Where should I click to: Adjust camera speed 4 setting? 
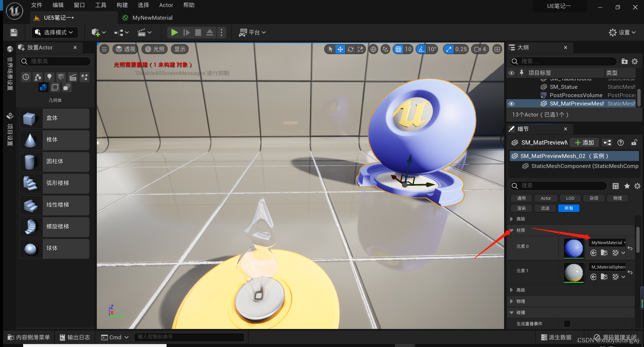click(x=480, y=49)
